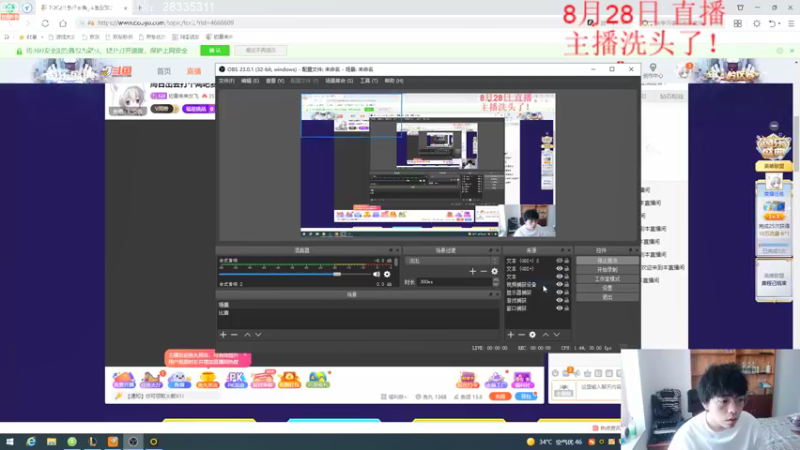Open Settings from OBS controls panel
800x450 pixels.
tap(607, 288)
